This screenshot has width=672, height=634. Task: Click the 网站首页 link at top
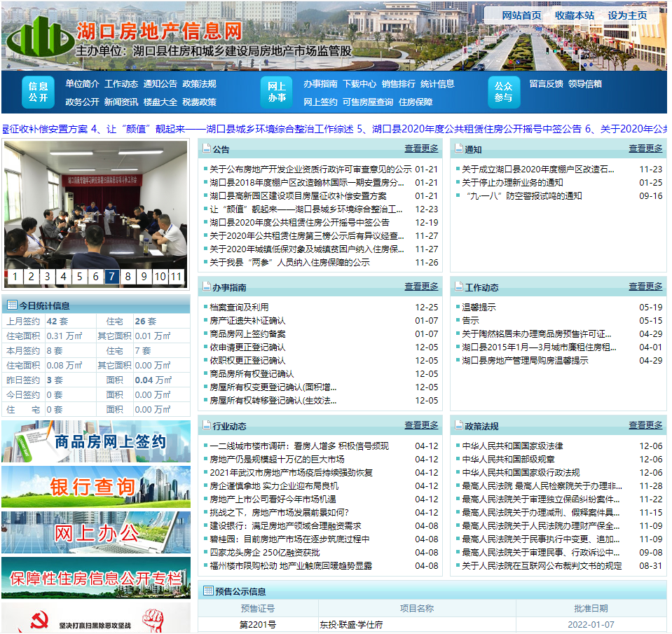(x=521, y=15)
